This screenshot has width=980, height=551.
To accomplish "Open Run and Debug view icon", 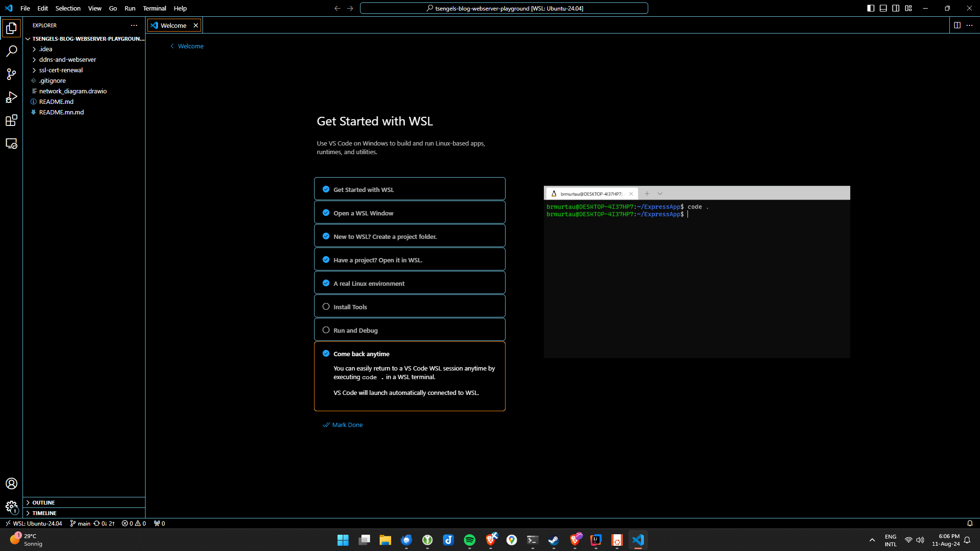I will pos(11,97).
